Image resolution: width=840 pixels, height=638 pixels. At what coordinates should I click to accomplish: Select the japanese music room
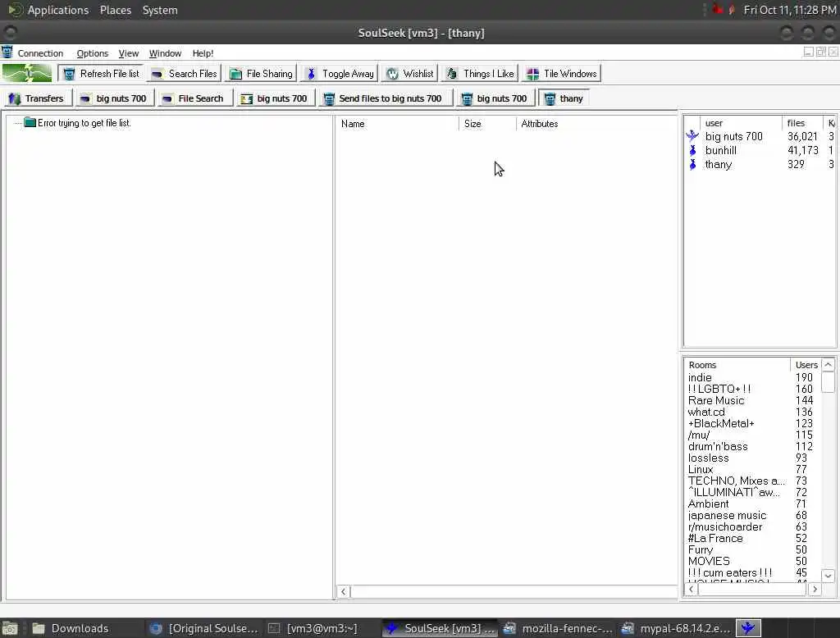727,515
